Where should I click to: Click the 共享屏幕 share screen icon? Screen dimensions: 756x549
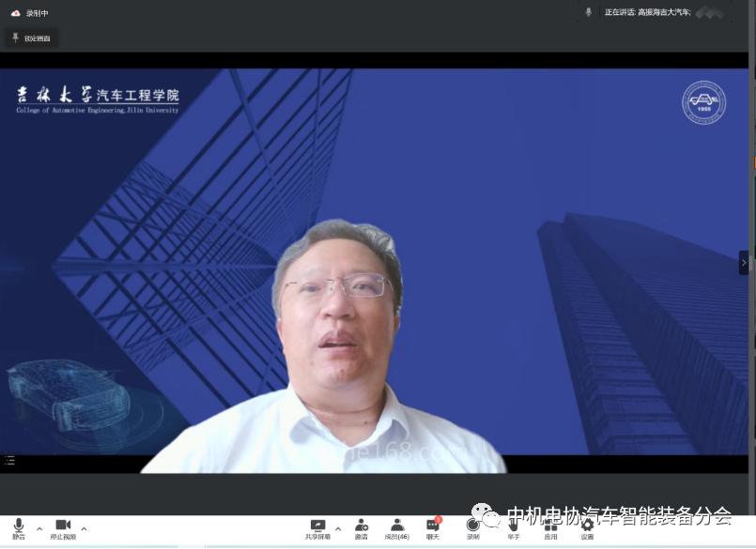point(317,528)
